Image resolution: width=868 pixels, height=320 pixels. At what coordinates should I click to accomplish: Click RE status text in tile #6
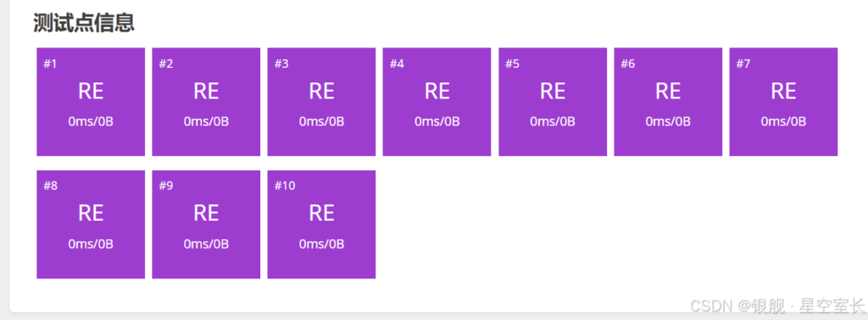(668, 91)
